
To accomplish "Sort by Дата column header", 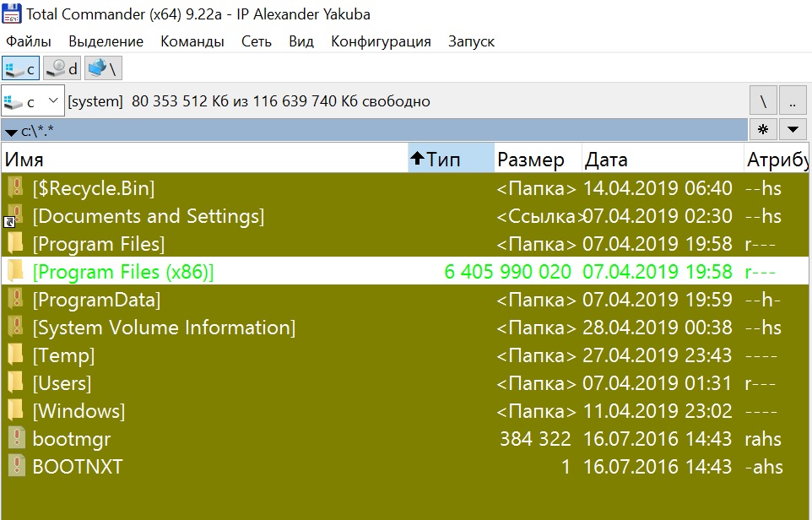I will coord(663,159).
